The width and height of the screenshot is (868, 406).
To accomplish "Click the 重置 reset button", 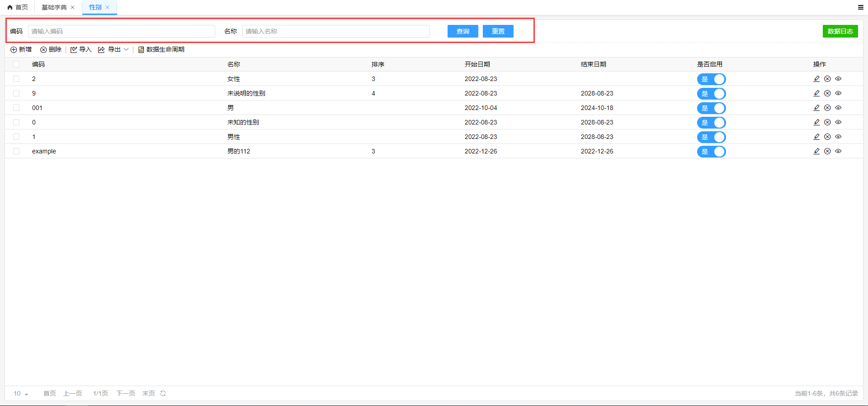I will pos(498,31).
